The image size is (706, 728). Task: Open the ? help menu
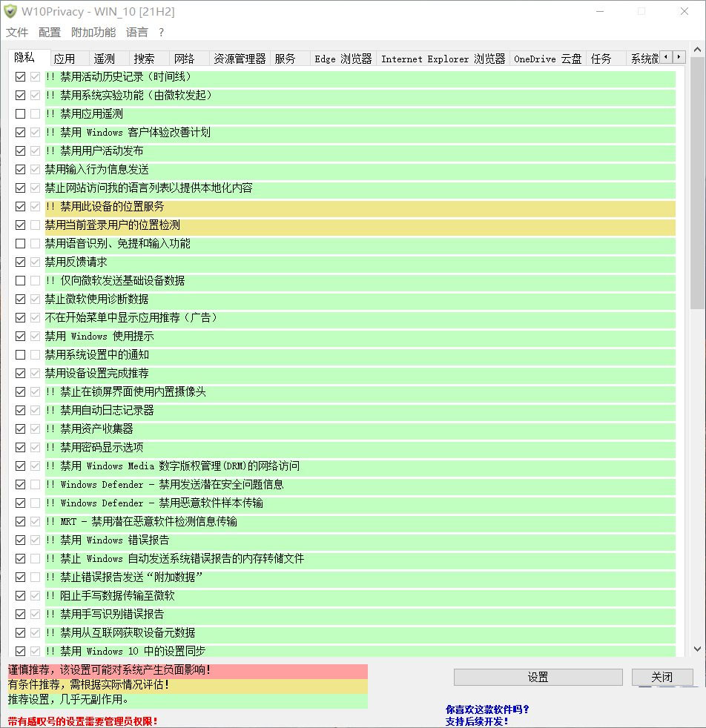161,32
